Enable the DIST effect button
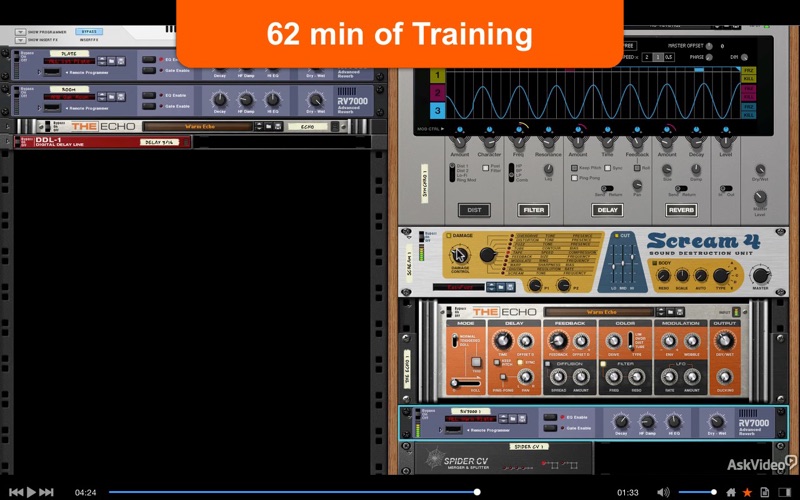This screenshot has width=800, height=500. (x=474, y=210)
